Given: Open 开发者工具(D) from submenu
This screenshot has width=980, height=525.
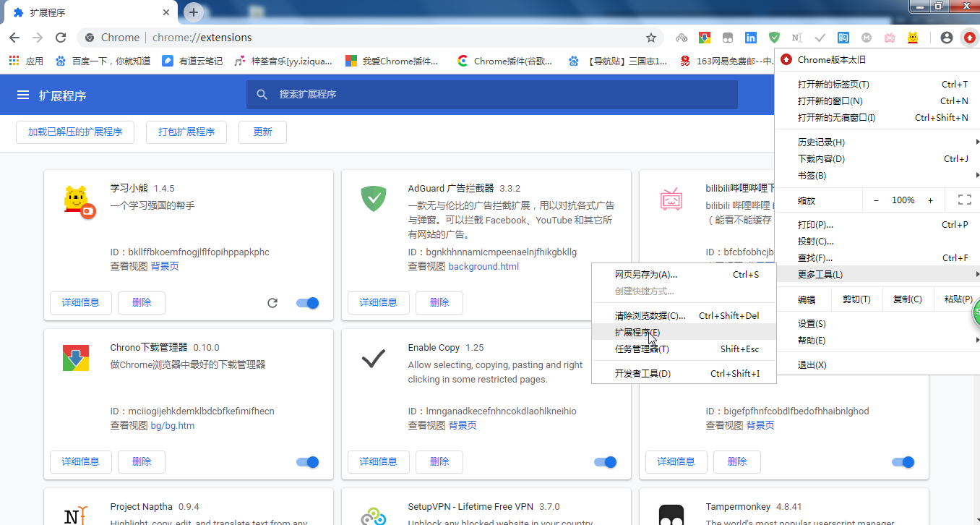Looking at the screenshot, I should [684, 373].
